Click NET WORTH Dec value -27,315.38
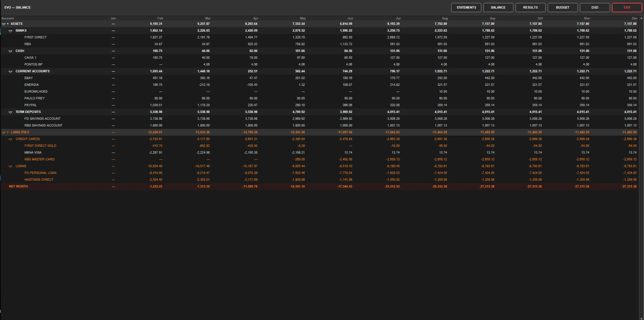Viewport: 644px width, 320px height. pos(629,186)
